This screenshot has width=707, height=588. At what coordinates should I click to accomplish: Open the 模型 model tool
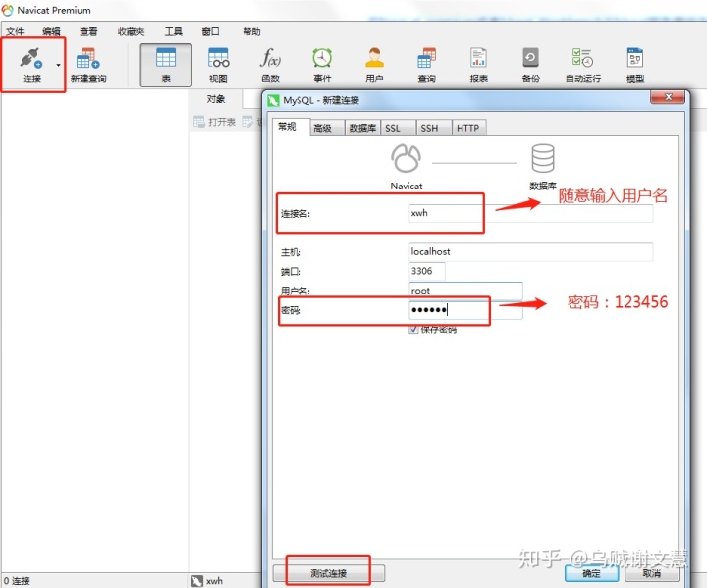[635, 66]
